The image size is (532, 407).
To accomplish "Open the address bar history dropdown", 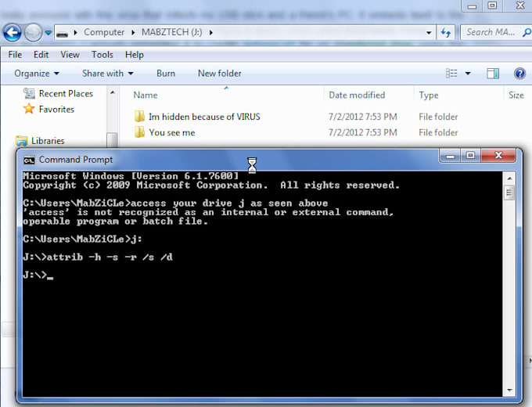I will [429, 33].
